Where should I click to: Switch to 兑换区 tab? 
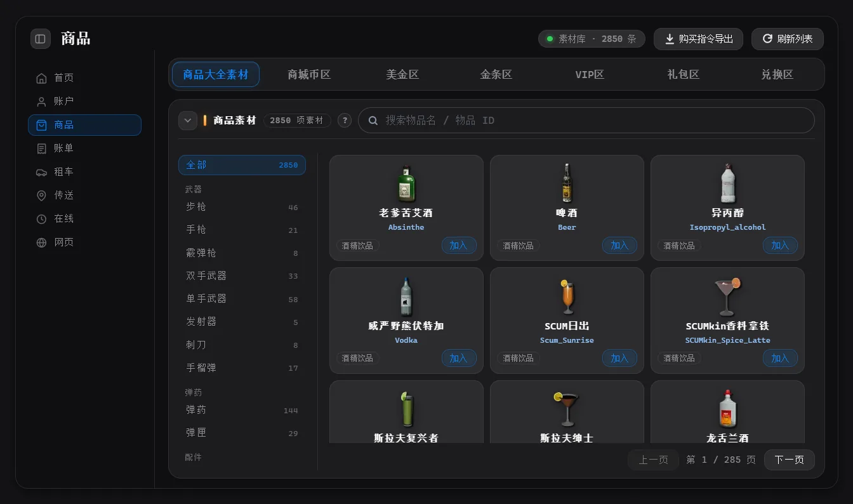coord(777,74)
